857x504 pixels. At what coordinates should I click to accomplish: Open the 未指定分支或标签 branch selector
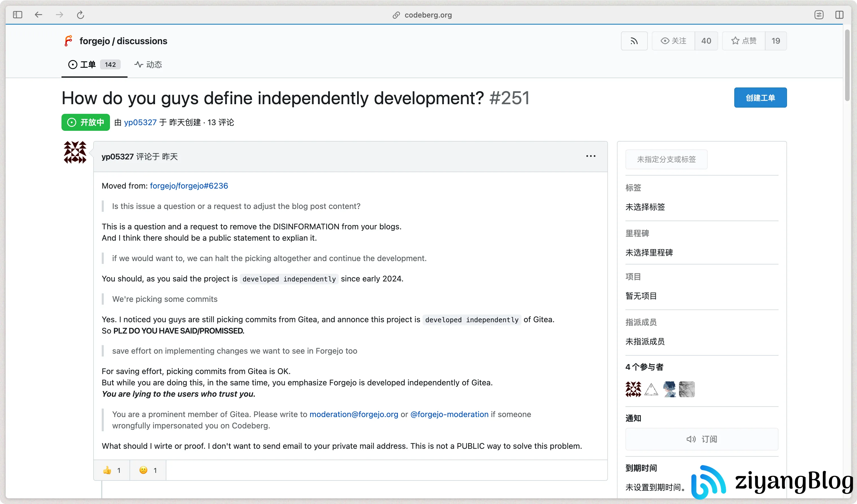click(x=666, y=159)
